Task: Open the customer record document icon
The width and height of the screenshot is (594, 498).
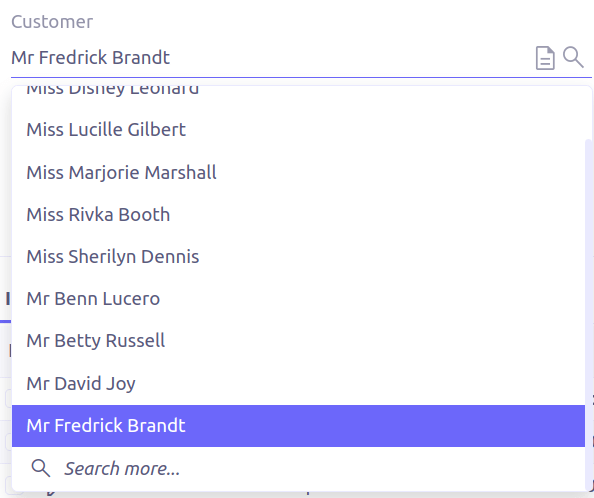Action: [x=545, y=58]
